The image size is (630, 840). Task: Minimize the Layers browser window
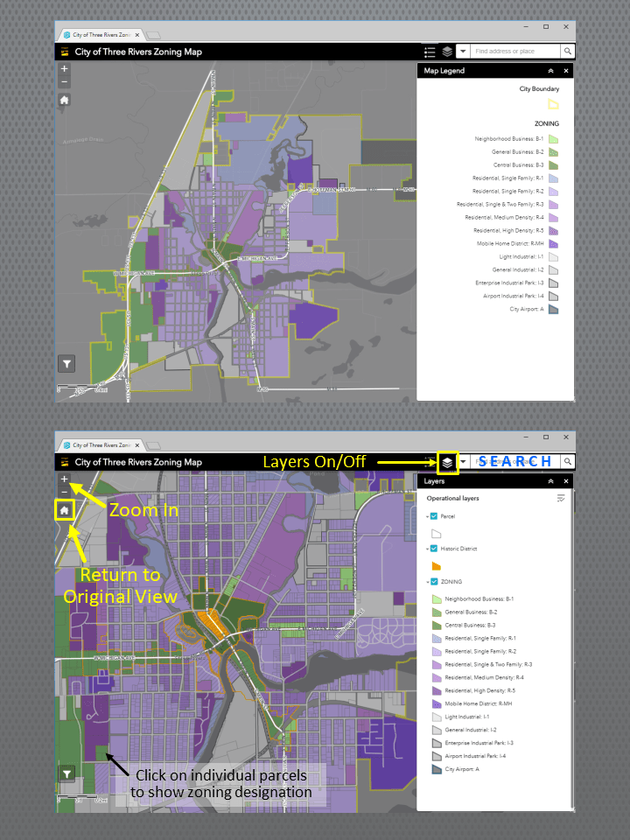click(526, 437)
